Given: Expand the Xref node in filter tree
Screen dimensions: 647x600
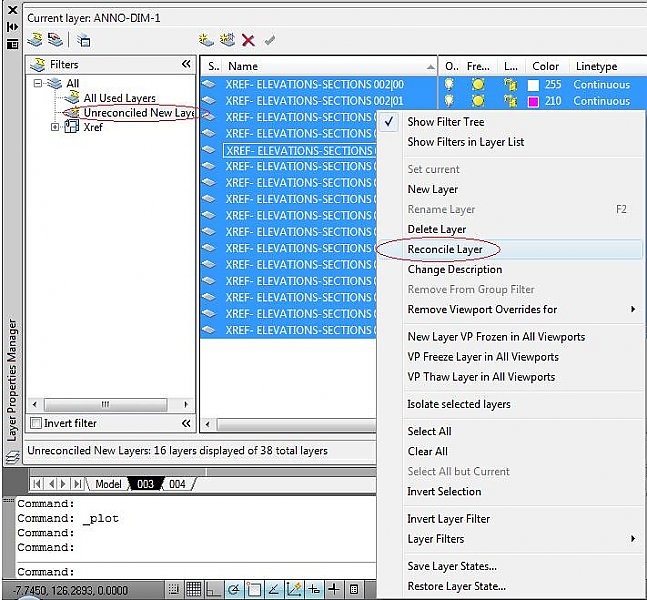Looking at the screenshot, I should click(55, 128).
